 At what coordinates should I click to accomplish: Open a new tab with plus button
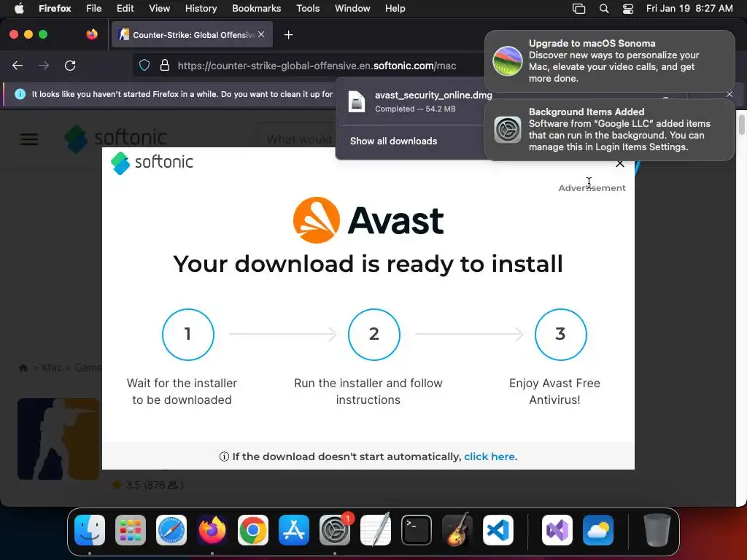(288, 35)
